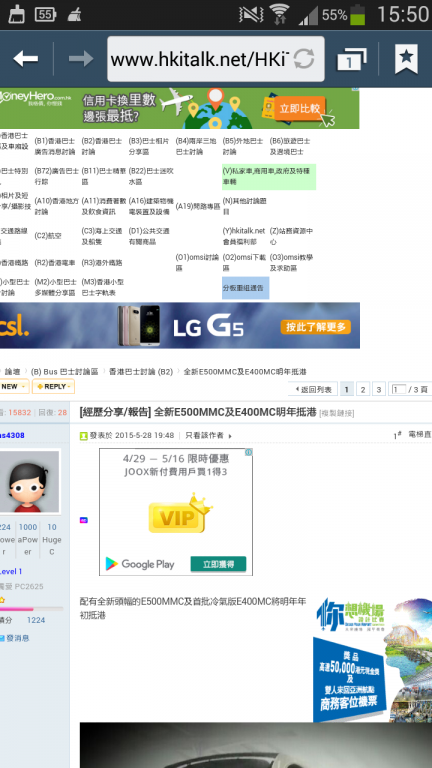The image size is (432, 768).
Task: Tap the page number jump input box
Action: point(399,390)
